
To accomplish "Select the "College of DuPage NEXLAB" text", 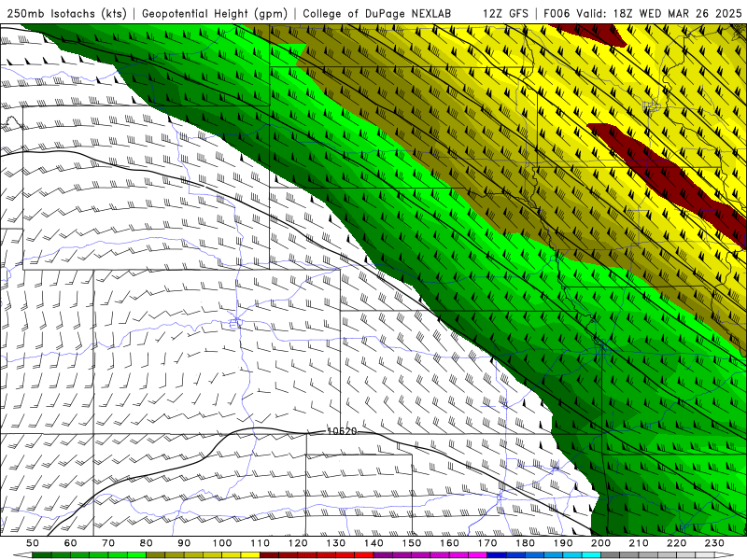I will click(x=377, y=13).
